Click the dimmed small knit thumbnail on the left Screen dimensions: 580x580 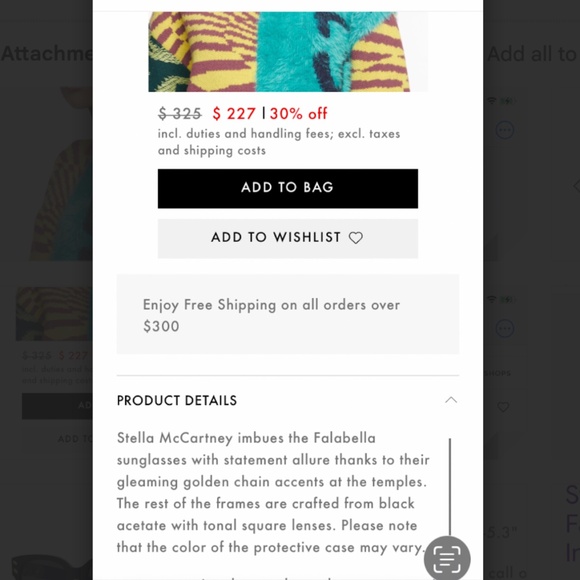(x=54, y=314)
